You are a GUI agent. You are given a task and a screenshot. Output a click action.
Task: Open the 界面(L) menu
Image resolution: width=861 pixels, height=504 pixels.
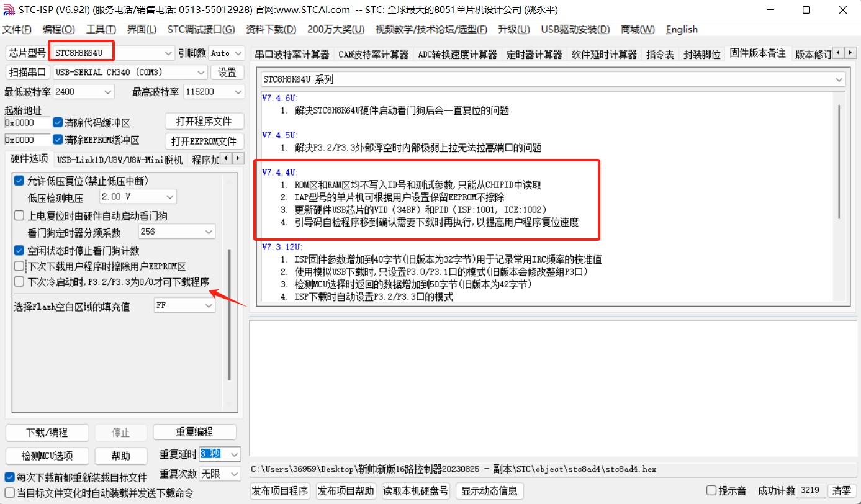142,29
